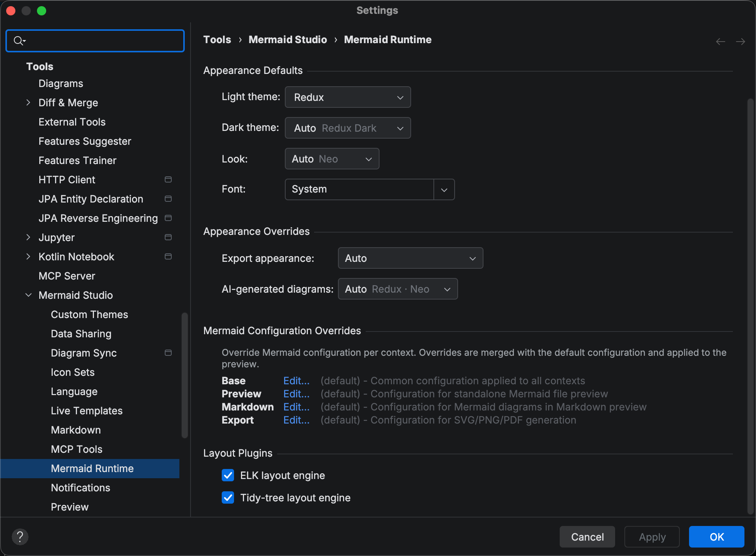Open the Font combo box arrow

click(444, 189)
